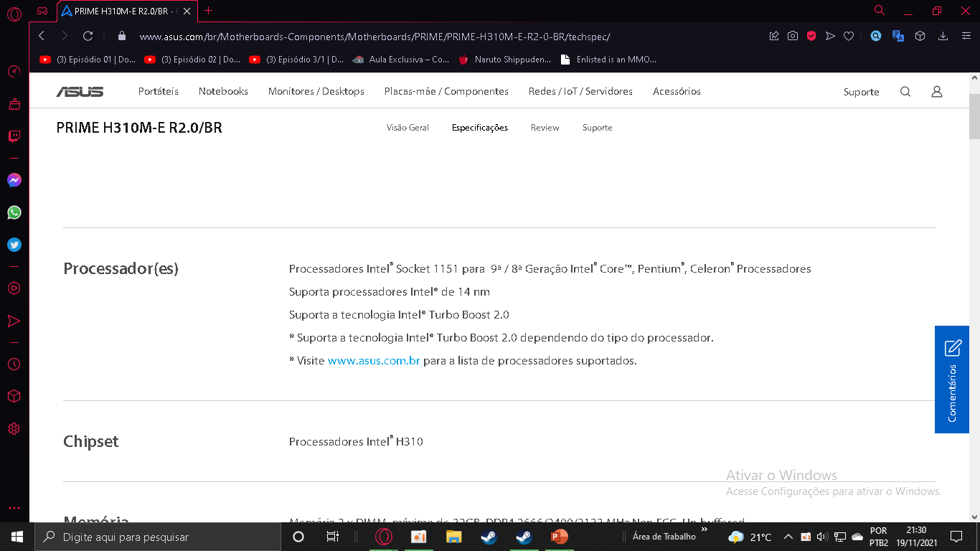Open bookmark '(3) Episódio 02 | Do...'
The image size is (980, 551).
pyautogui.click(x=192, y=60)
